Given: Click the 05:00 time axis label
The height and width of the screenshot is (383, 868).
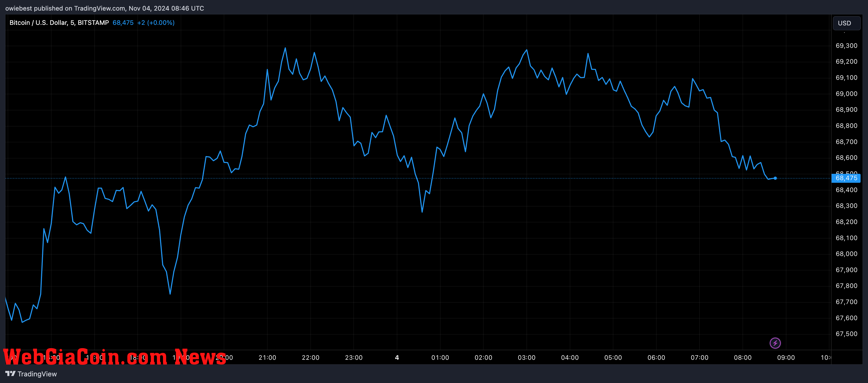Looking at the screenshot, I should coord(613,357).
